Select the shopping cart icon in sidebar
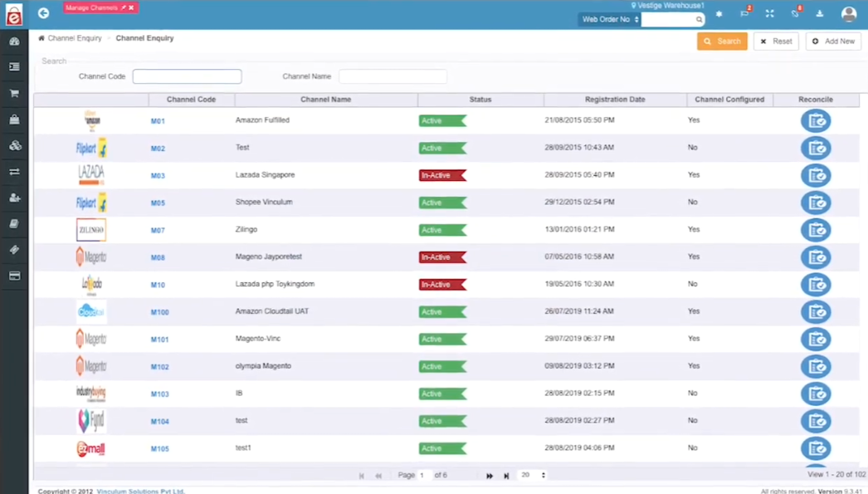The width and height of the screenshot is (868, 494). pyautogui.click(x=13, y=93)
